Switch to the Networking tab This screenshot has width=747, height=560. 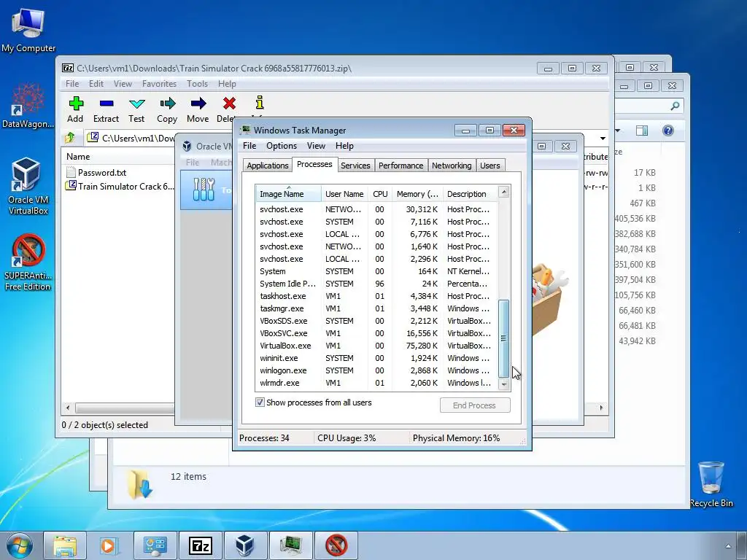(x=452, y=166)
